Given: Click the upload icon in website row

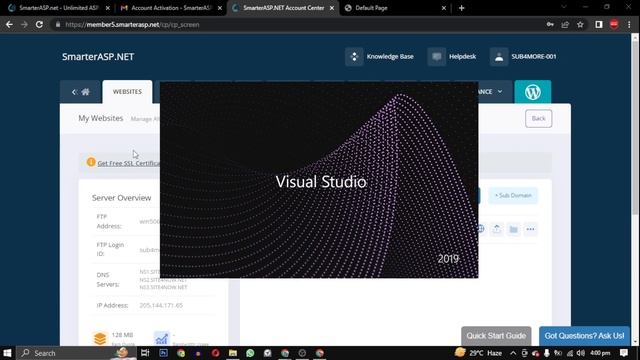Looking at the screenshot, I should 496,229.
